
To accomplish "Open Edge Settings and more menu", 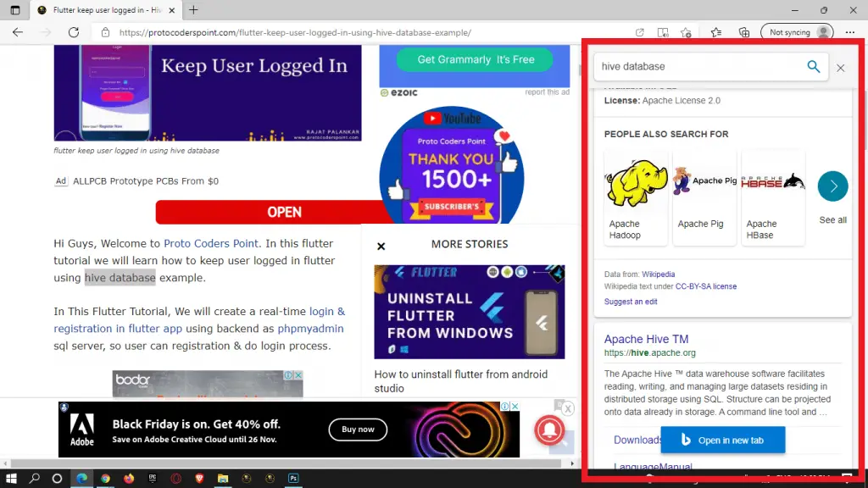I will pyautogui.click(x=850, y=32).
